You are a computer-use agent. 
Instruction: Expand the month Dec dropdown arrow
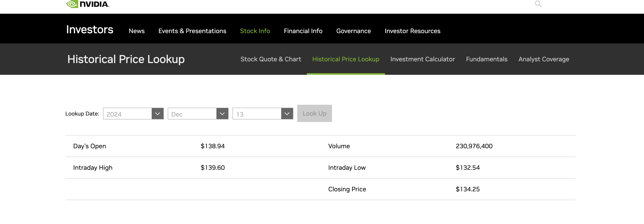(x=222, y=114)
